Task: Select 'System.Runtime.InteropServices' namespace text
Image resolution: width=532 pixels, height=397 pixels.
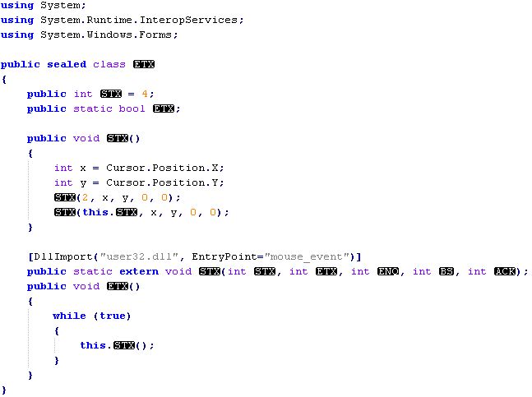Action: click(x=139, y=20)
